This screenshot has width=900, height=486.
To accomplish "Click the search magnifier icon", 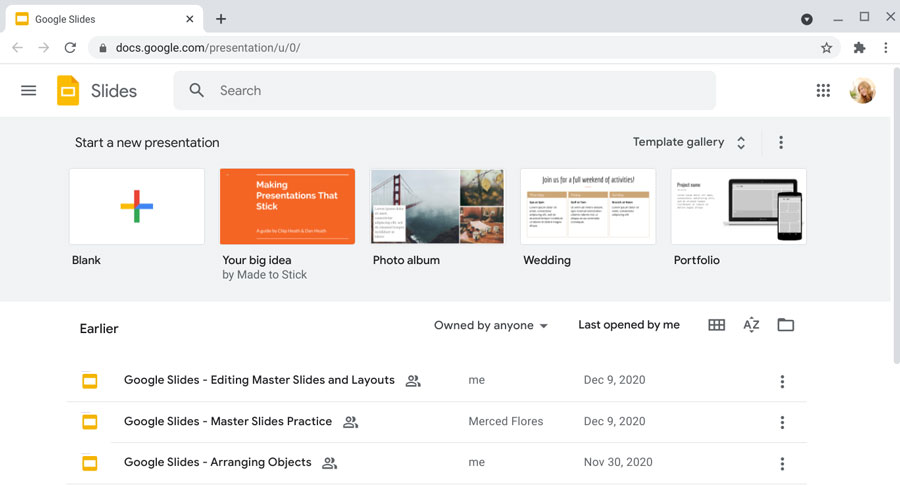I will coord(197,90).
